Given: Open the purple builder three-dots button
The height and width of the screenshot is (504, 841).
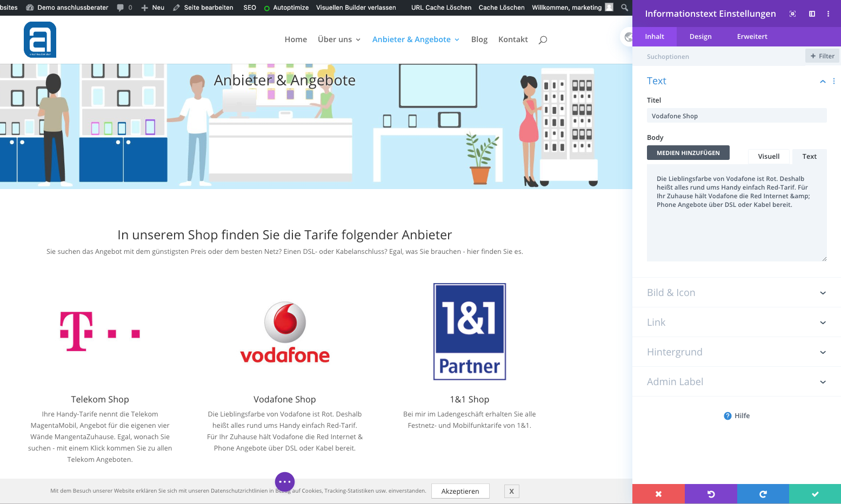Looking at the screenshot, I should coord(285,481).
